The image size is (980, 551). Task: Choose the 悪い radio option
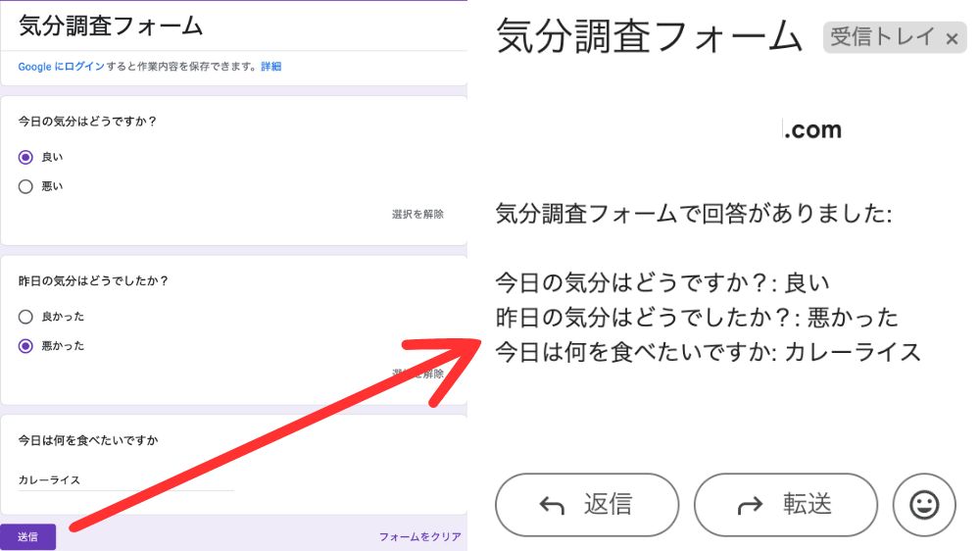pyautogui.click(x=26, y=186)
